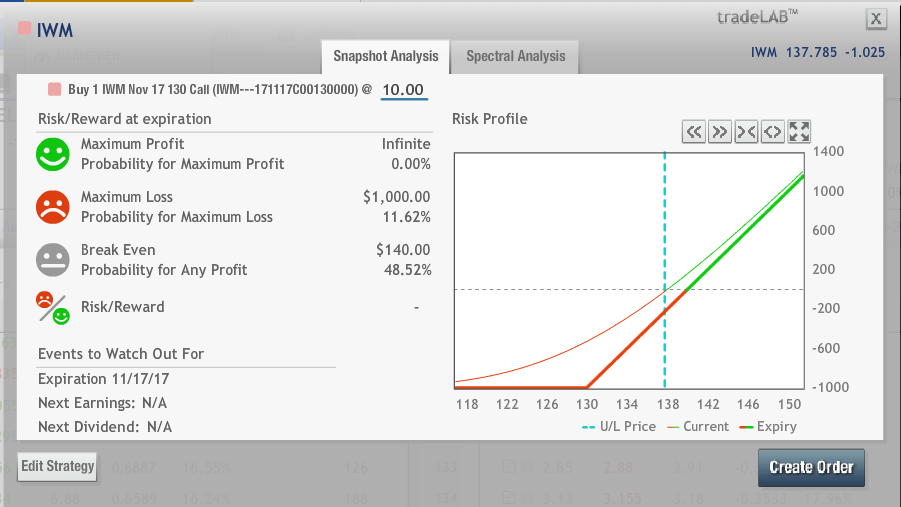Close the tradeLAB dialog
Viewport: 901px width, 507px height.
tap(876, 19)
